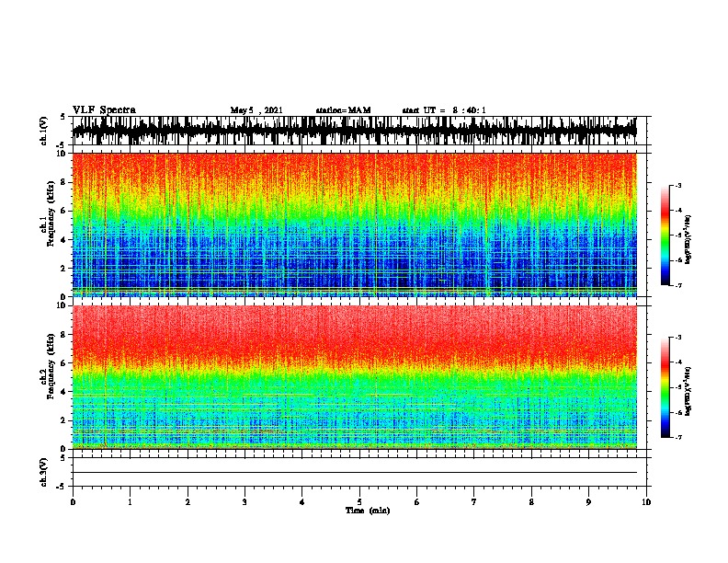The height and width of the screenshot is (563, 728).
Task: Click time axis tick label 7
Action: 474,502
